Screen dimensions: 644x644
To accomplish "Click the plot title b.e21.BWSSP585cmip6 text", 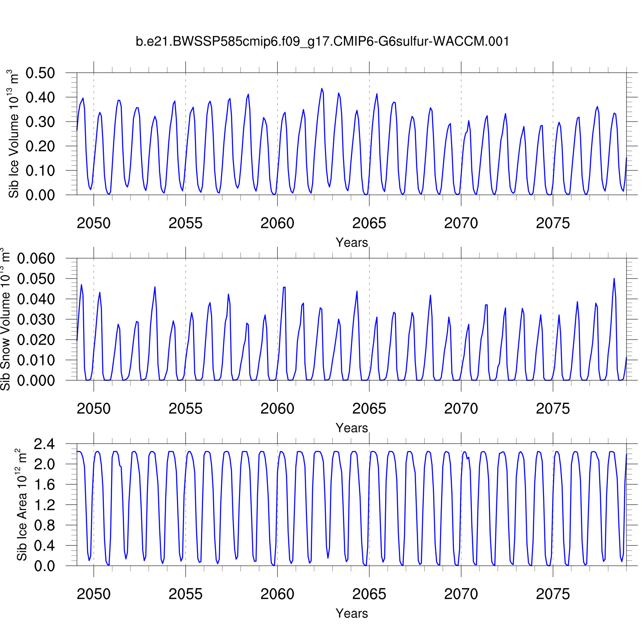I will [322, 42].
